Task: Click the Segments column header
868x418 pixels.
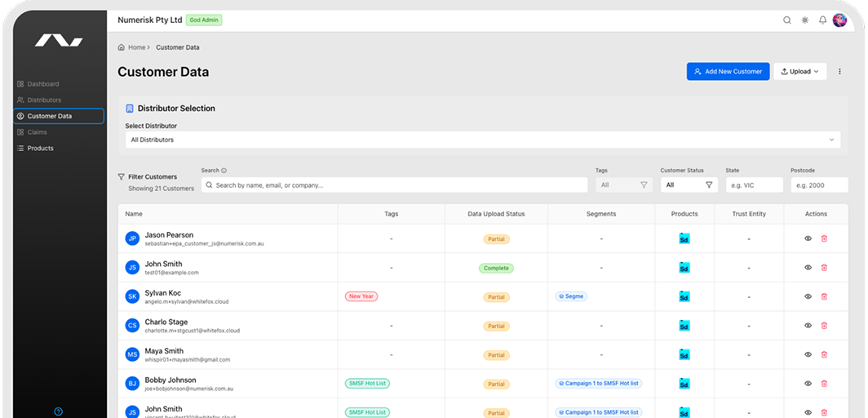Action: (x=601, y=214)
